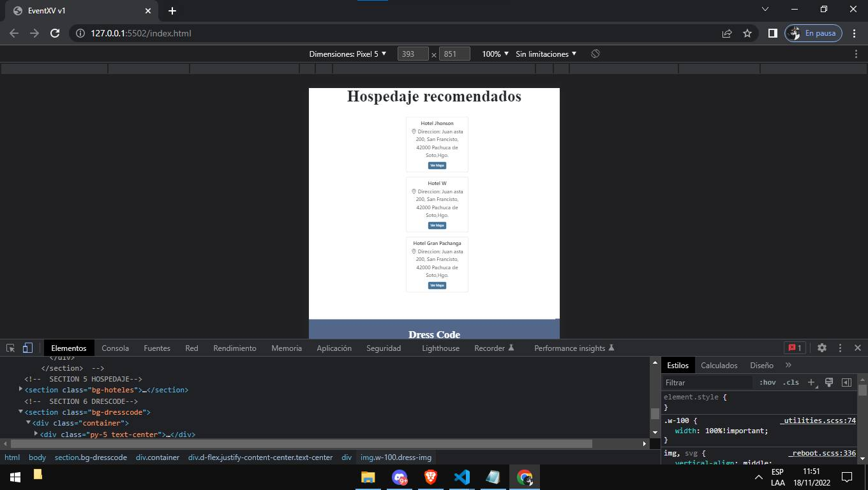Open the 100% zoom dropdown

point(495,54)
